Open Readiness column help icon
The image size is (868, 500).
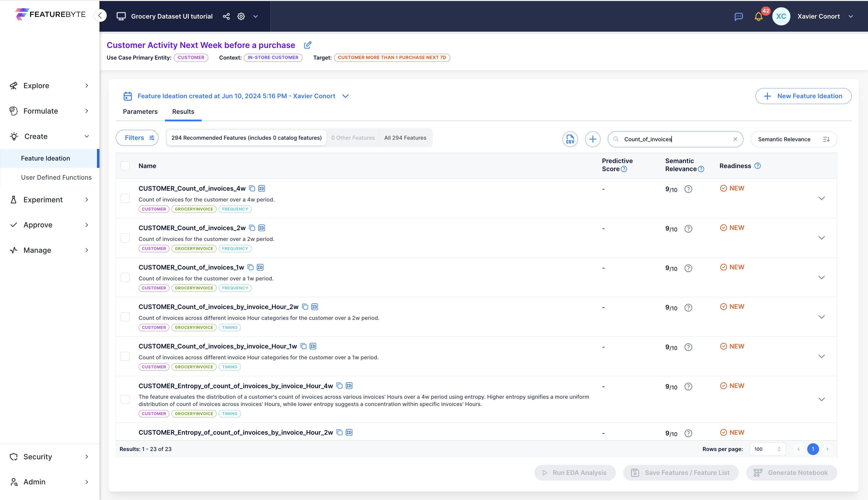coord(757,166)
